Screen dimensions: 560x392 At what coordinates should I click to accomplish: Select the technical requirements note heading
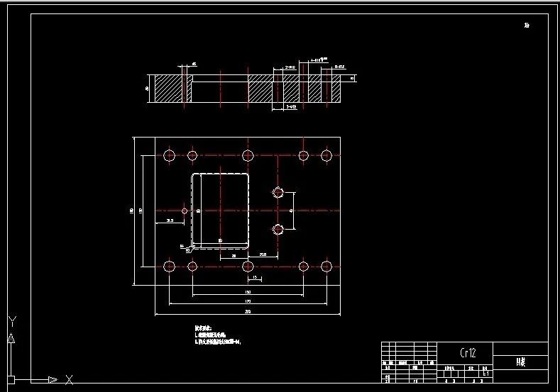click(203, 327)
